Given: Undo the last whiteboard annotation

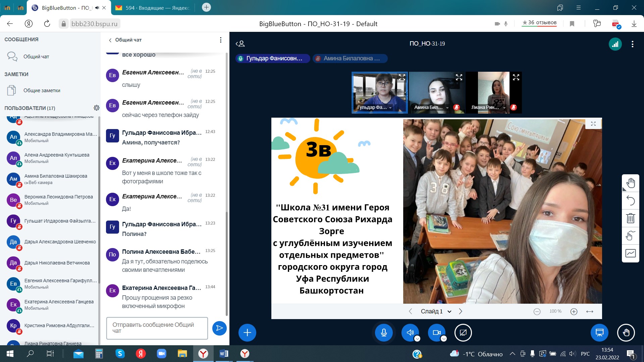Looking at the screenshot, I should (631, 201).
